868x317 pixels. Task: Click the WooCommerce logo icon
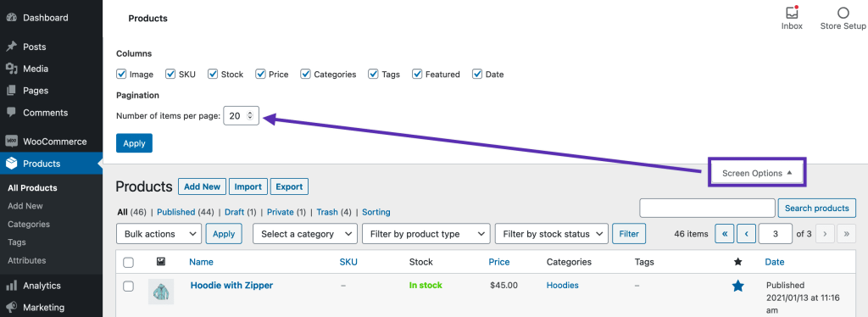[12, 141]
